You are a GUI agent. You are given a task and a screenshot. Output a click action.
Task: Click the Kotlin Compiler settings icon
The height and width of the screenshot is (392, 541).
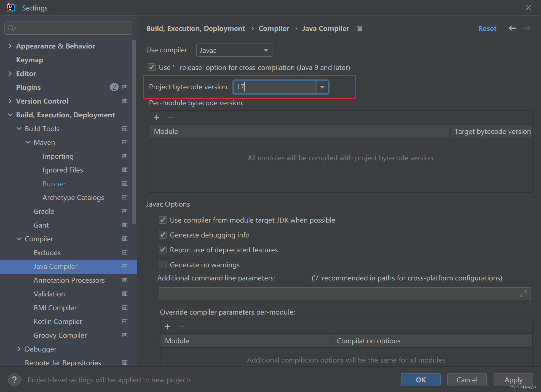click(125, 321)
